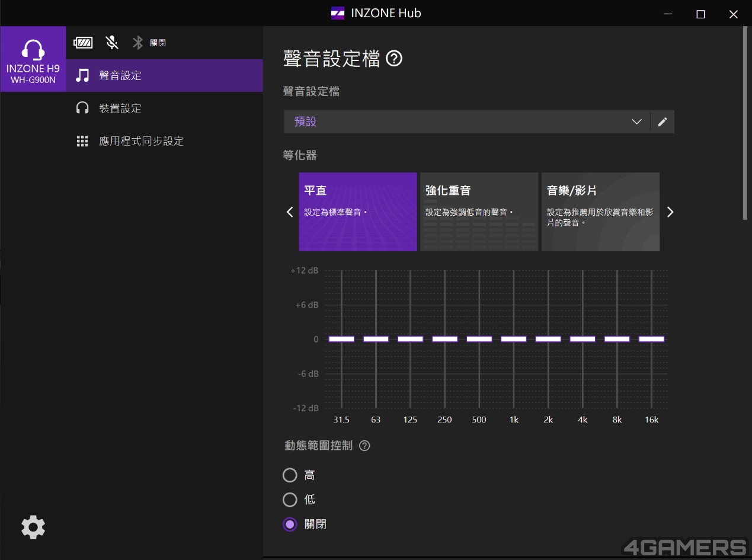Select 低 dynamic range option
Image resolution: width=752 pixels, height=560 pixels.
290,500
